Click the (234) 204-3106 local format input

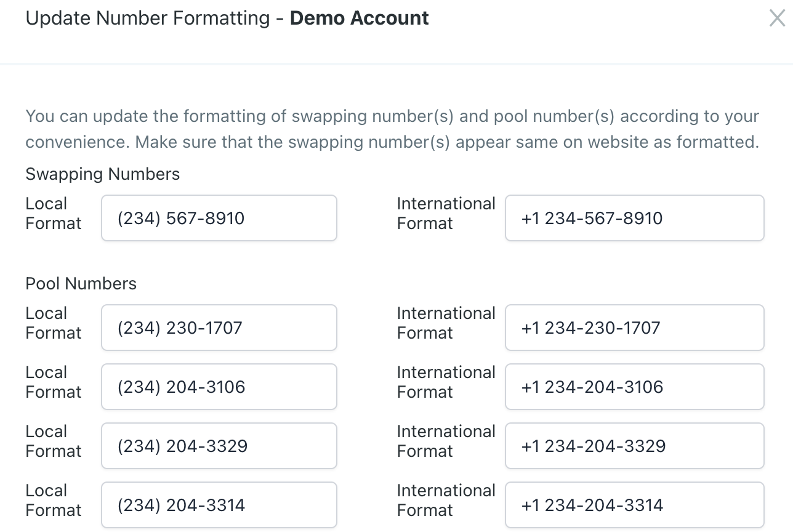tap(219, 387)
